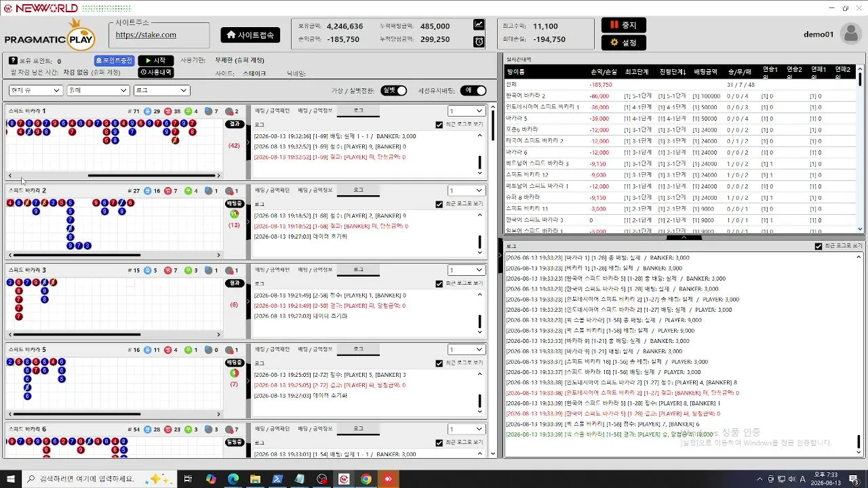Click the 배팅중 badge in 스피드 바카라 2
The image size is (868, 488).
pyautogui.click(x=235, y=203)
